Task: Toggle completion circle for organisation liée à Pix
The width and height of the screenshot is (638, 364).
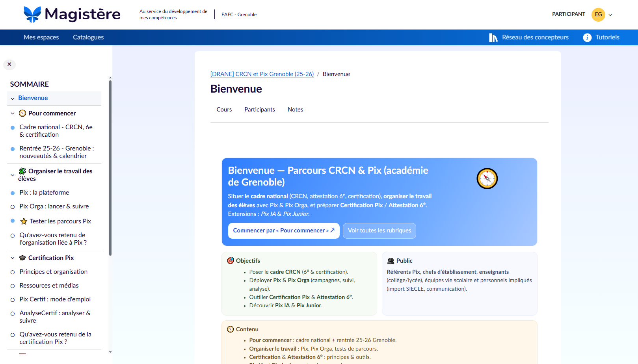Action: click(x=13, y=236)
